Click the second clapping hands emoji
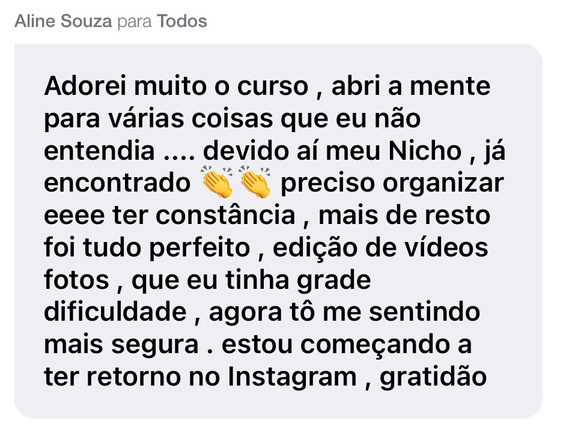The height and width of the screenshot is (433, 572). (255, 181)
